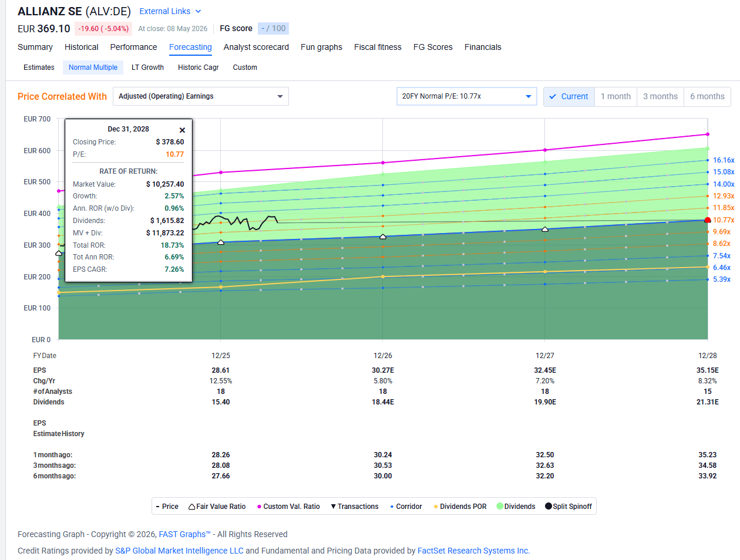
Task: Open the External Links dropdown
Action: [170, 11]
